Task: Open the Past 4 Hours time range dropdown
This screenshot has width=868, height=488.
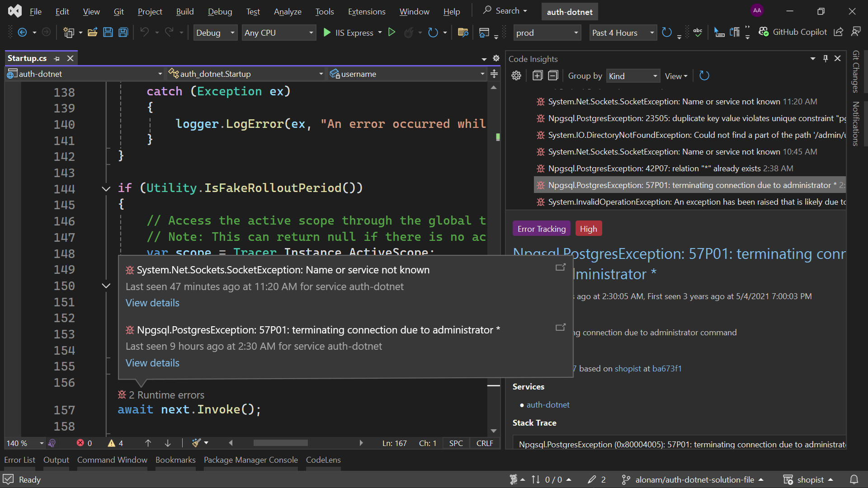Action: (623, 33)
